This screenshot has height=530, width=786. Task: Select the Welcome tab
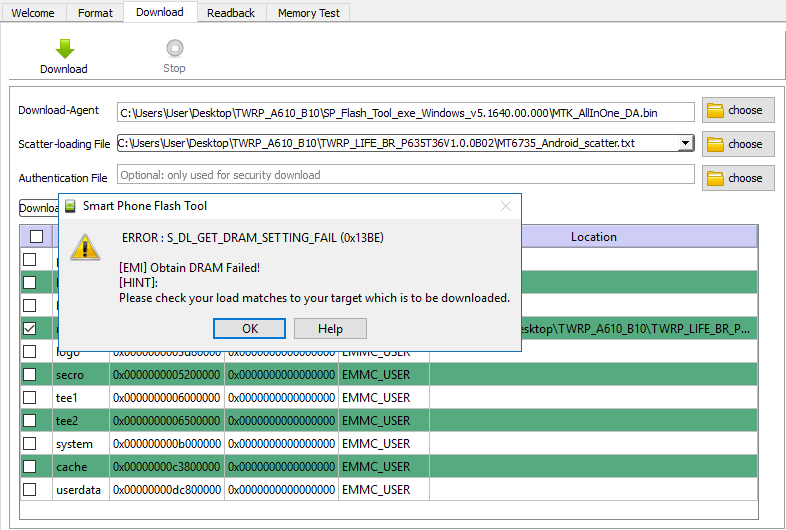(x=33, y=13)
